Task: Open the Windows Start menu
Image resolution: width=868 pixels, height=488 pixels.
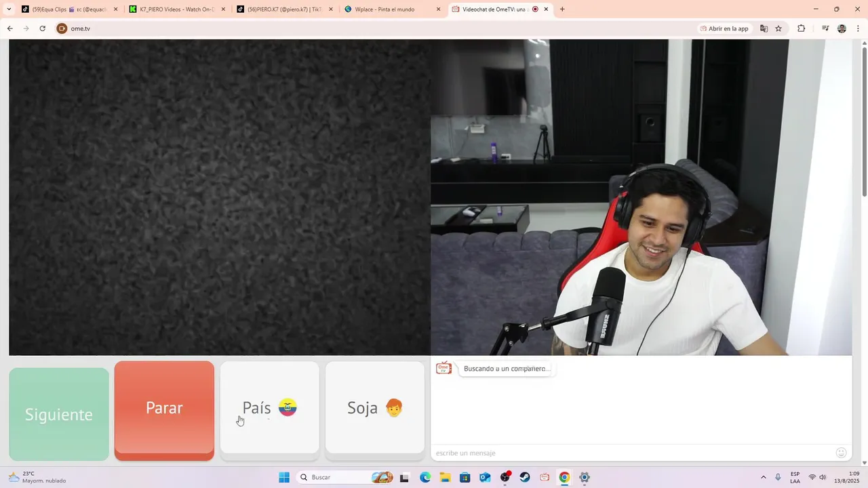Action: [x=284, y=477]
